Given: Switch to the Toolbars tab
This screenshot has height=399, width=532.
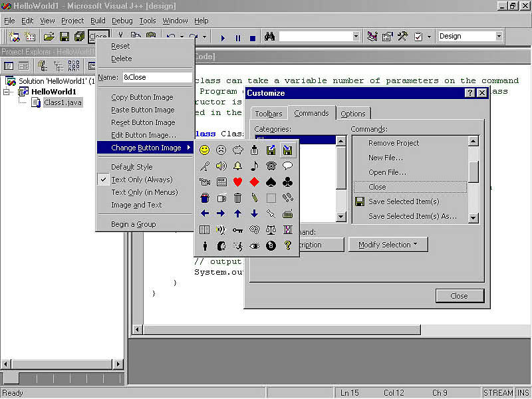Looking at the screenshot, I should 269,114.
